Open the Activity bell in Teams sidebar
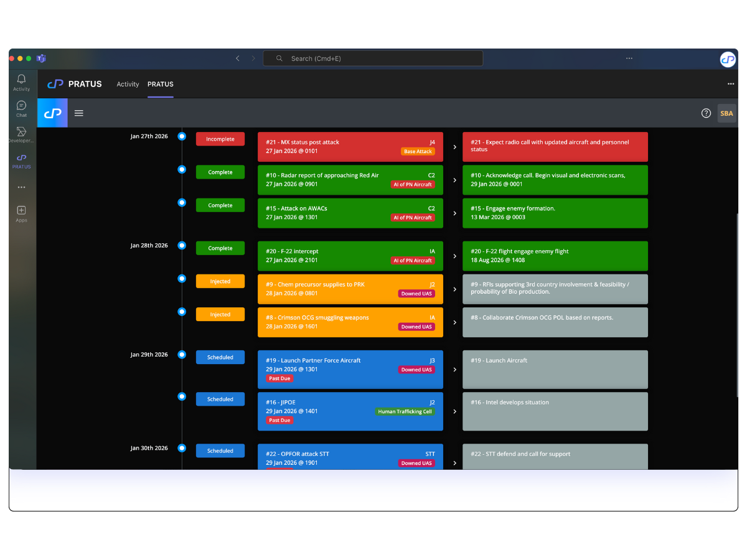The image size is (747, 560). [x=21, y=80]
